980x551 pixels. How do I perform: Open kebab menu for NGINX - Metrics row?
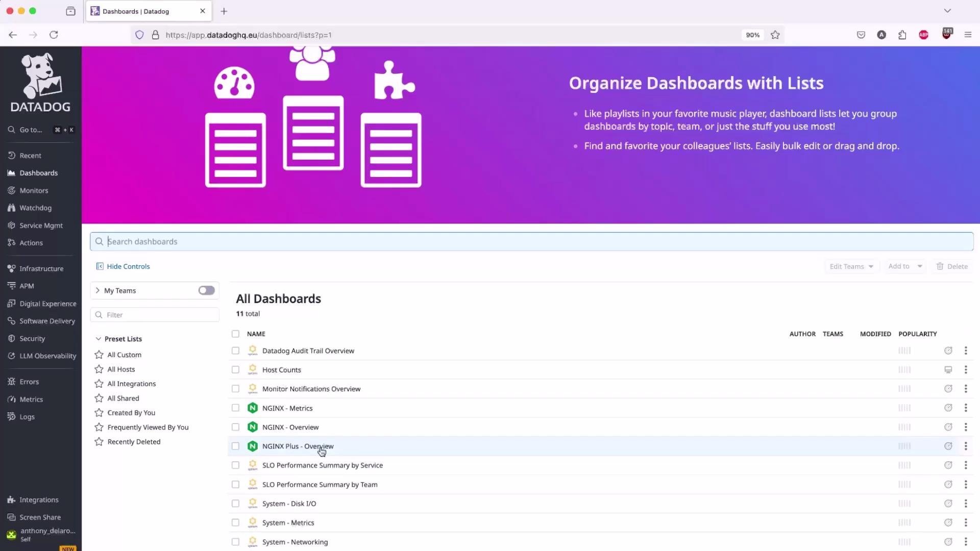click(x=966, y=408)
